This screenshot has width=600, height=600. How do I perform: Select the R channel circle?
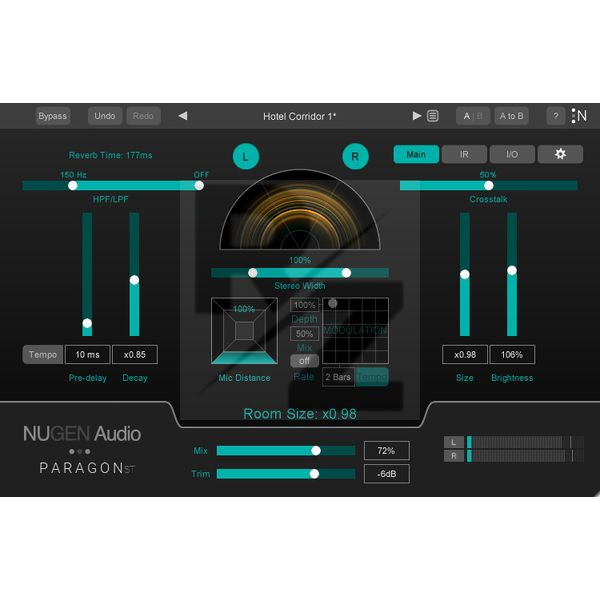tap(355, 156)
